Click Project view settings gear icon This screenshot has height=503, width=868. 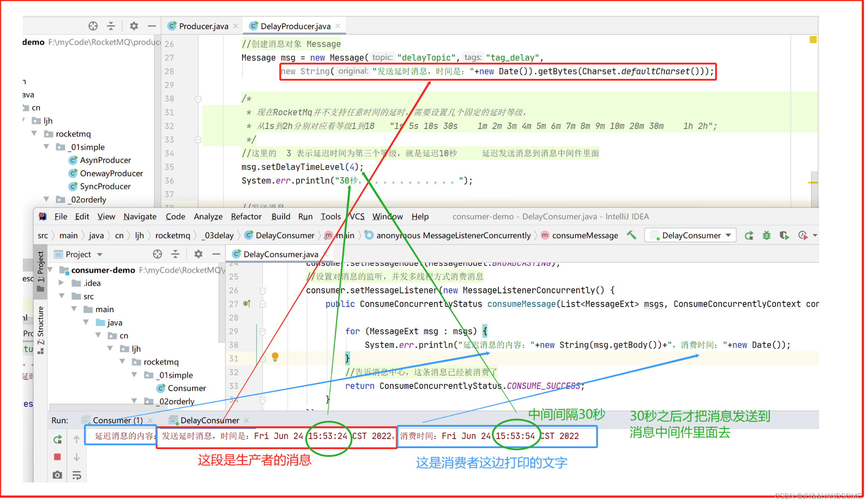(x=198, y=254)
